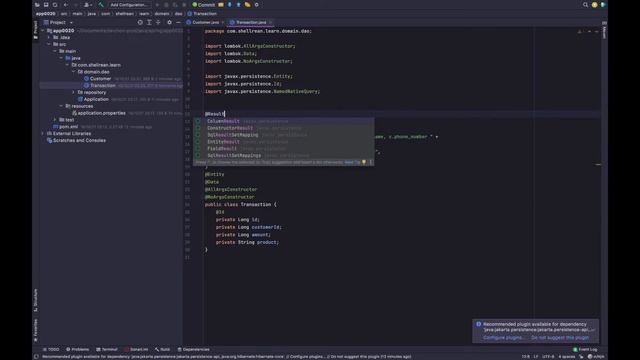
Task: Open the Problems tool window
Action: coord(77,349)
